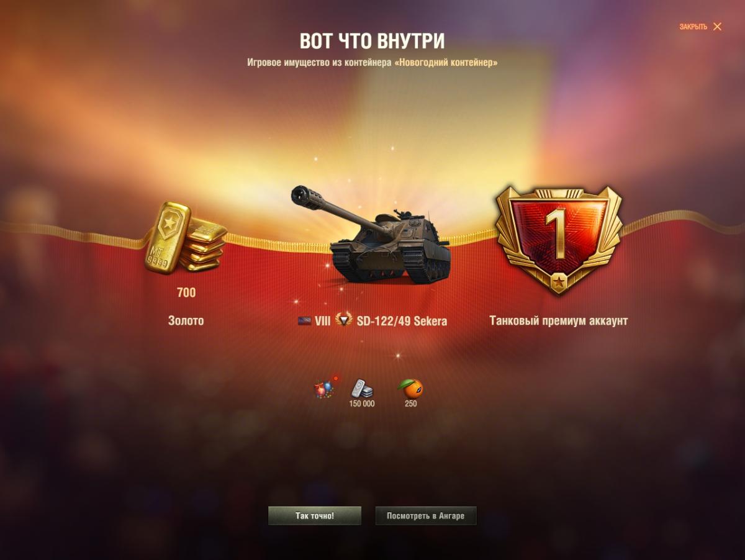The image size is (745, 560).
Task: Confirm with the Так точно! button
Action: pyautogui.click(x=315, y=516)
